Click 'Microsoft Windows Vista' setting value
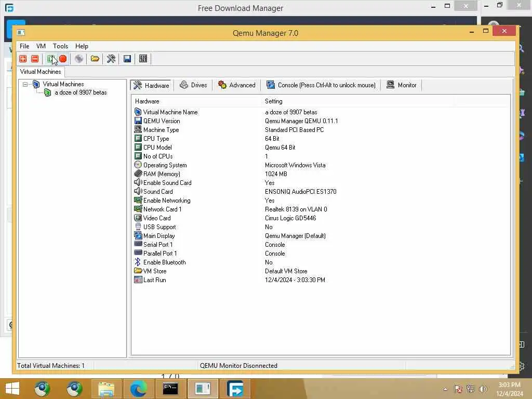This screenshot has width=532, height=399. (x=295, y=165)
